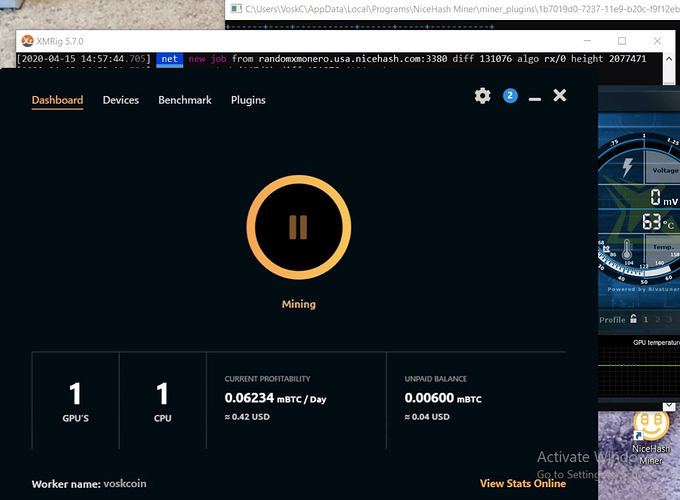This screenshot has width=680, height=500.
Task: Click the Afterburner thermometer temperature icon
Action: 627,250
